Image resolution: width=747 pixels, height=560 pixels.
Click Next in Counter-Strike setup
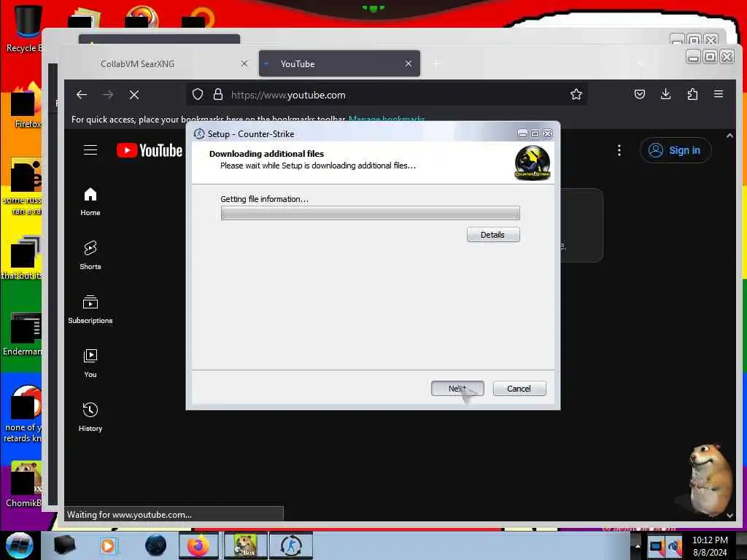(x=457, y=389)
